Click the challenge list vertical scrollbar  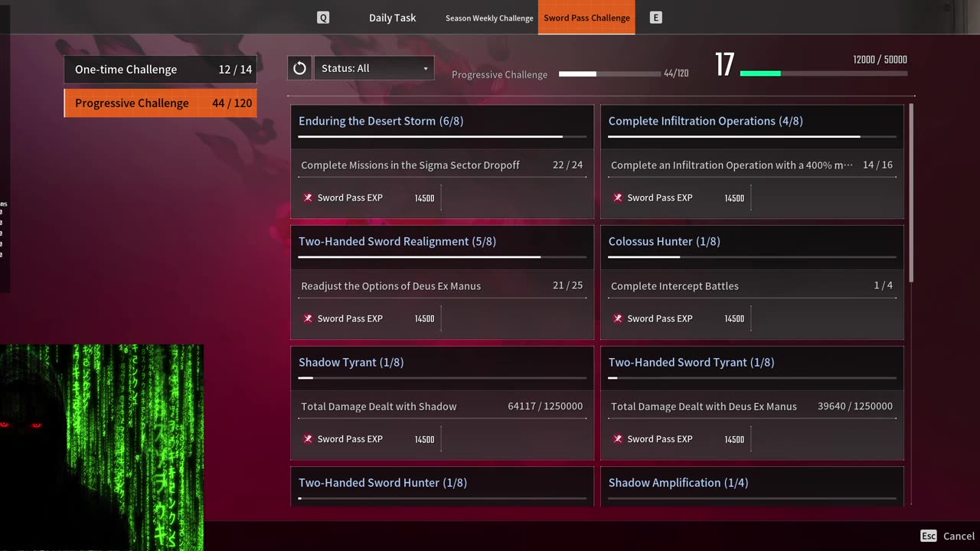(910, 193)
